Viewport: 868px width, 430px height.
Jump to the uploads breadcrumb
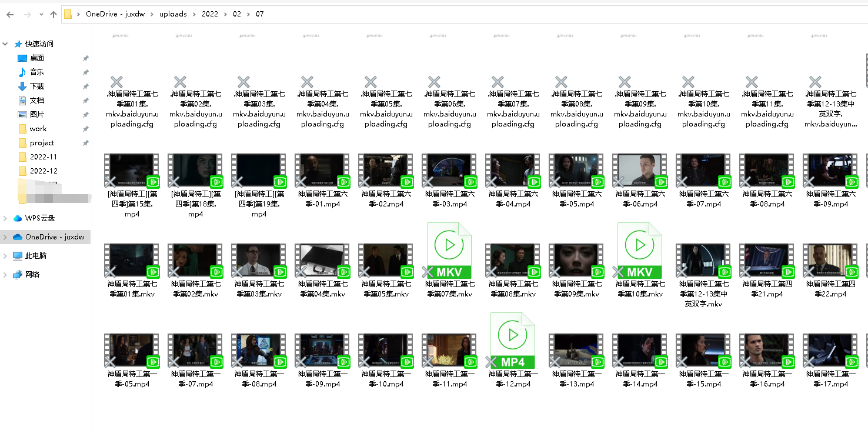click(173, 14)
